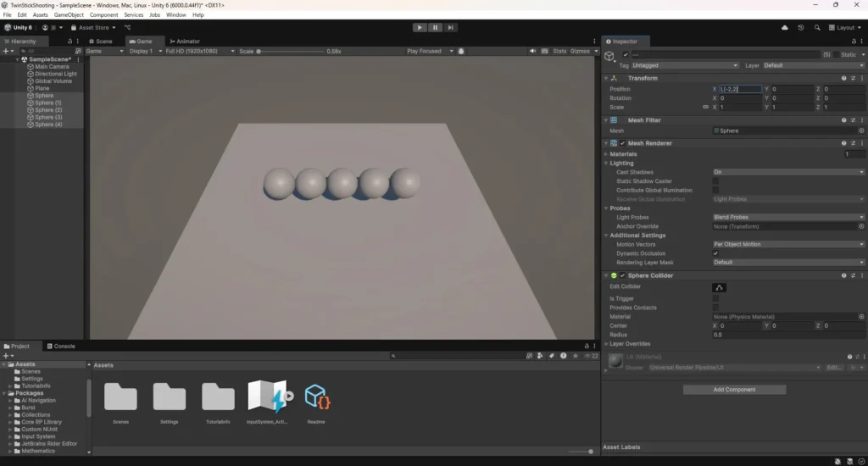The width and height of the screenshot is (868, 466).
Task: Collapse the SampleScene tree node
Action: [x=17, y=59]
